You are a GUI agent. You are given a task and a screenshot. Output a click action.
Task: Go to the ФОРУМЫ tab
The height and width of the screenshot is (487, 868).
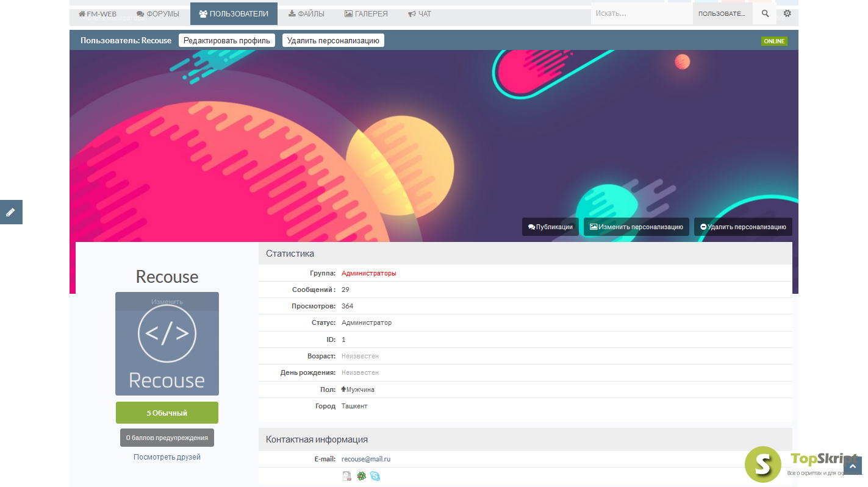pyautogui.click(x=158, y=13)
